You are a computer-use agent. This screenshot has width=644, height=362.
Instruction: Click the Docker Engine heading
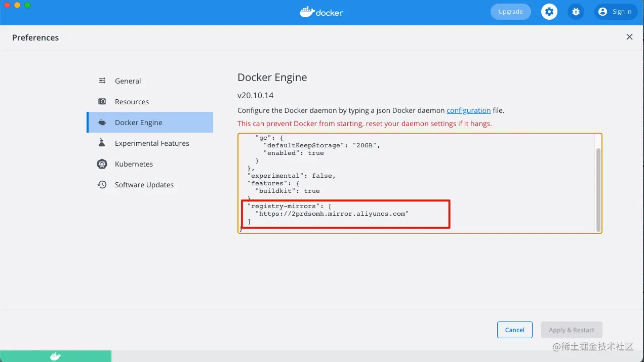(272, 77)
